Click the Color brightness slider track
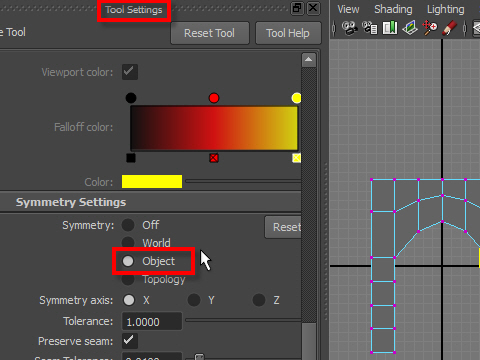480x360 pixels. 243,181
